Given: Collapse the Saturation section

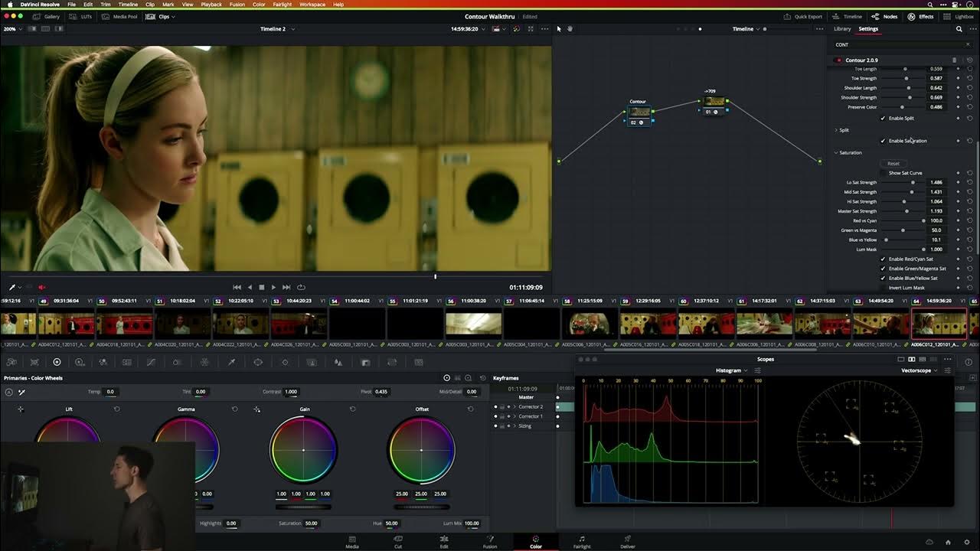Looking at the screenshot, I should tap(836, 152).
